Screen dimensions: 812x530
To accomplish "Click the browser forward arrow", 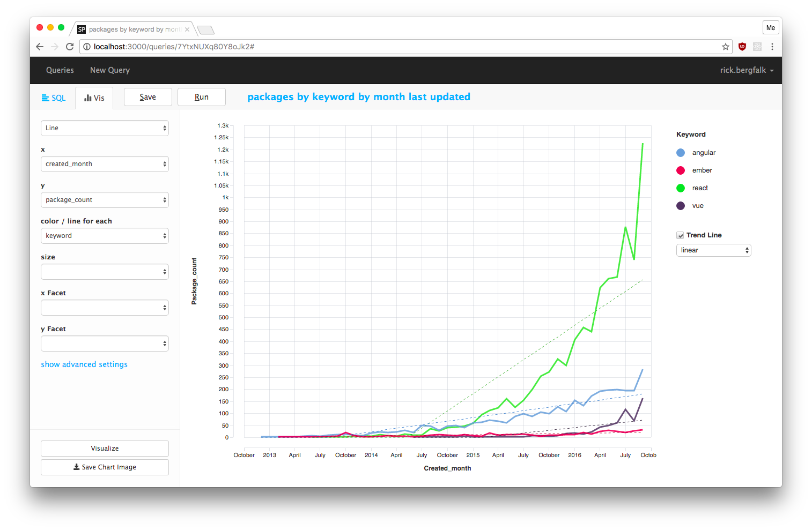I will [x=55, y=47].
